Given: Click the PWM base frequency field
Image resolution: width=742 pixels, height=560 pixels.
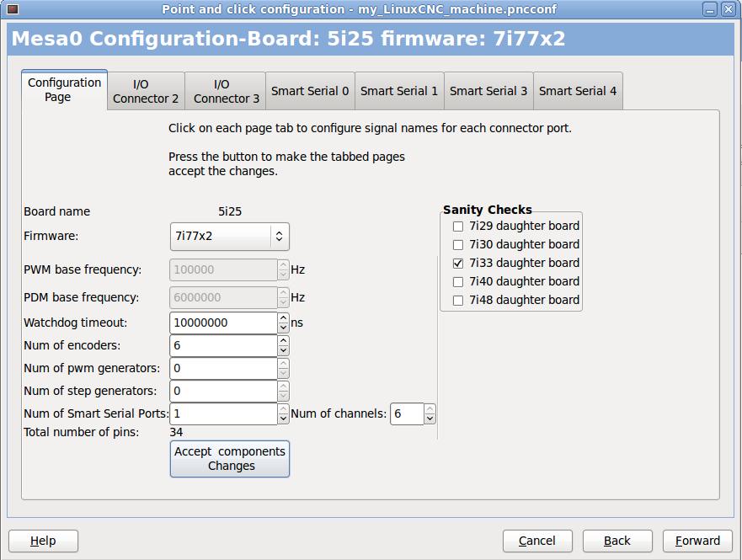Looking at the screenshot, I should click(223, 269).
